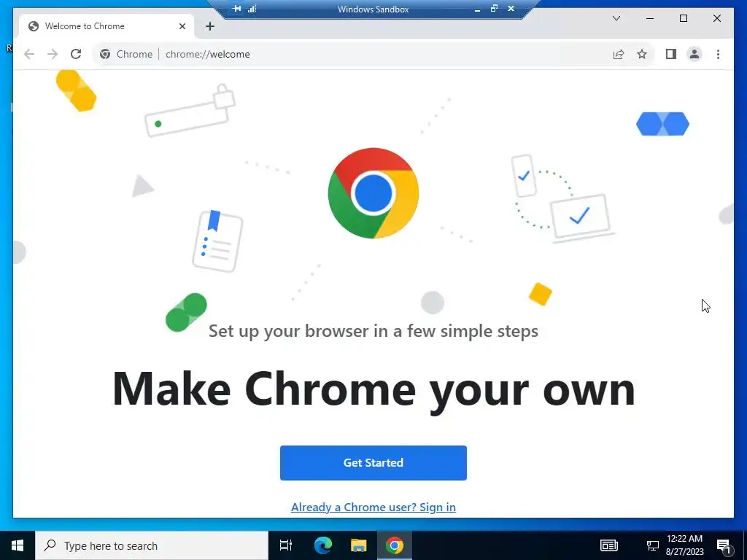Open a new tab with the plus button
Screen dimensions: 747x560
point(210,26)
